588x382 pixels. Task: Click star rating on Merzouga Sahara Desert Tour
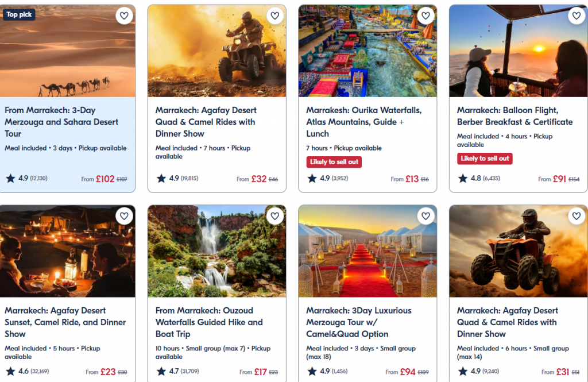[10, 179]
